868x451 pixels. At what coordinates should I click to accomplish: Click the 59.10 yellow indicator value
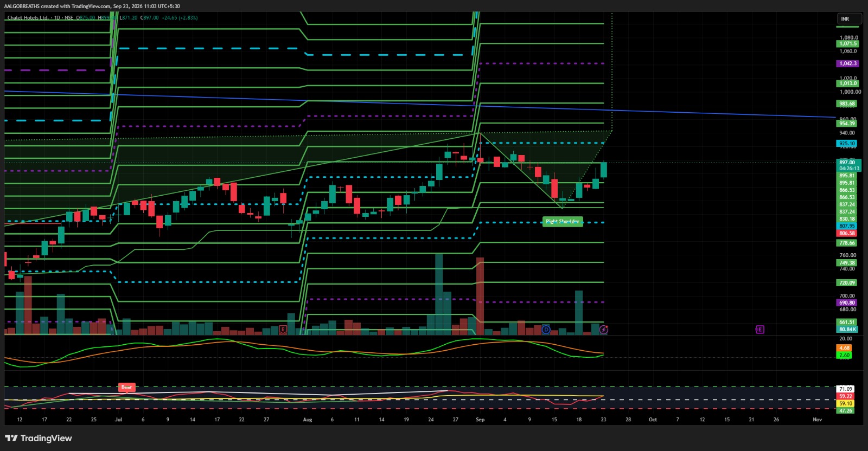tap(845, 403)
